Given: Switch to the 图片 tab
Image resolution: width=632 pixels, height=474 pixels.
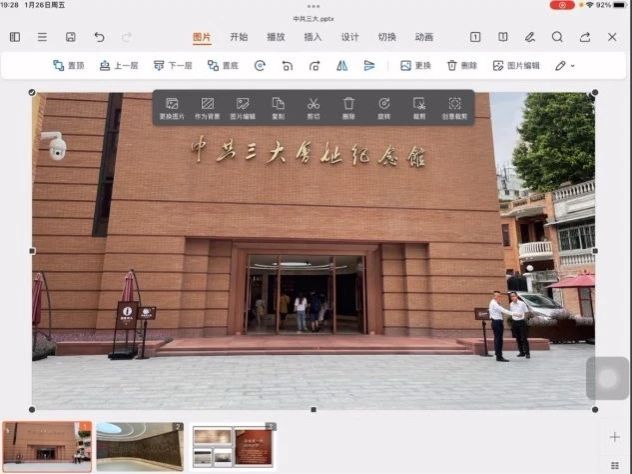Looking at the screenshot, I should (x=202, y=37).
